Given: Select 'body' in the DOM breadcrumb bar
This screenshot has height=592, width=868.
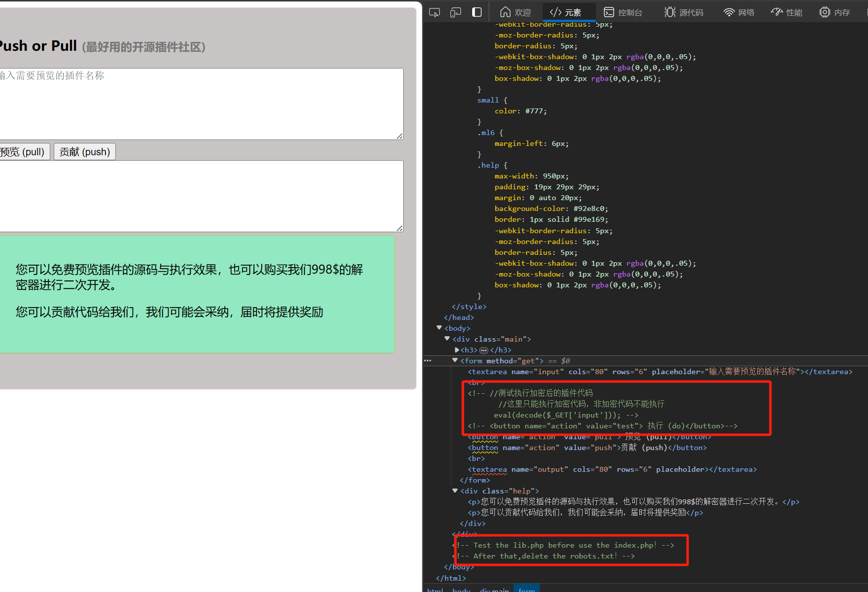Looking at the screenshot, I should point(461,589).
